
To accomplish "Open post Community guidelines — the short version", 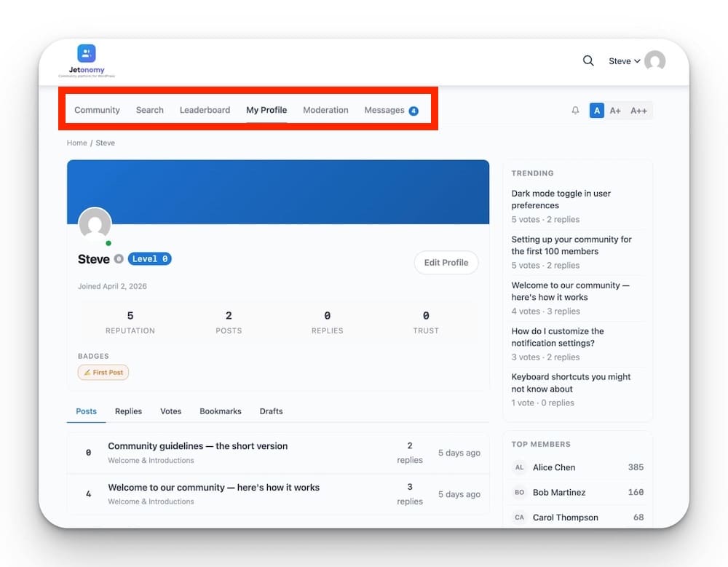I will point(198,445).
